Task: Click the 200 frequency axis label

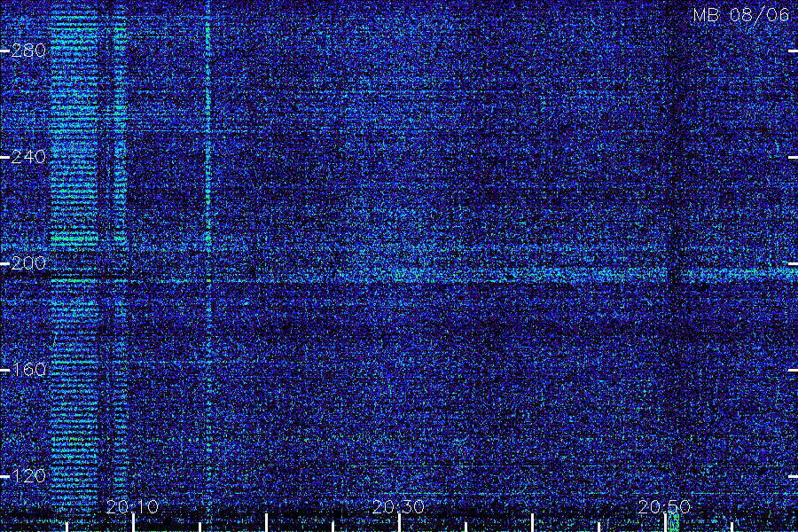Action: (x=28, y=263)
